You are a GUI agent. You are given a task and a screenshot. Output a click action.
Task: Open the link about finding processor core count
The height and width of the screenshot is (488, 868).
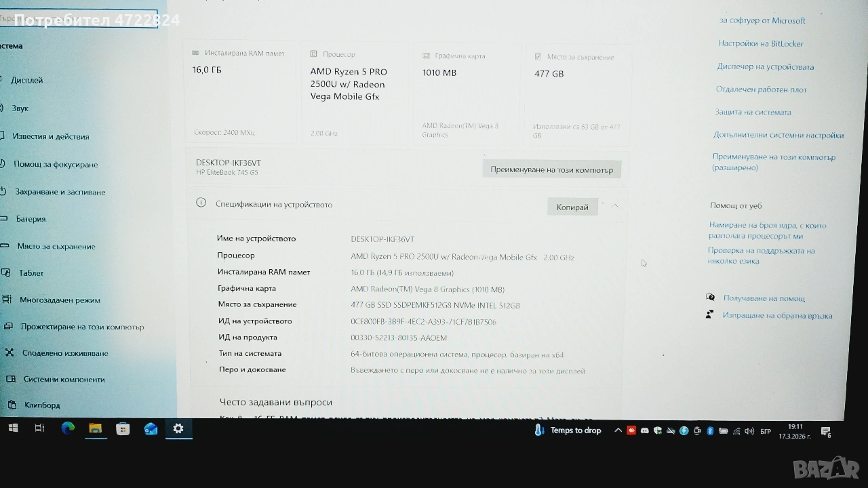click(768, 230)
